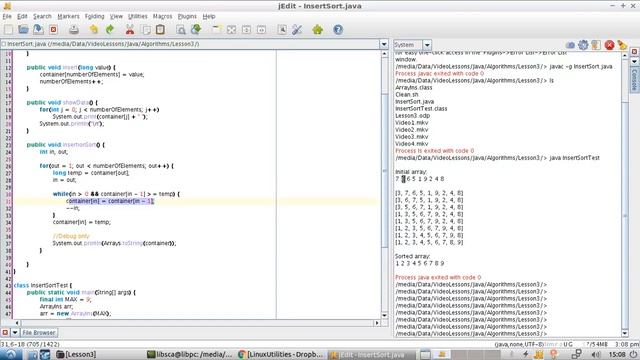640x360 pixels.
Task: Click the Unsplit view icon
Action: click(231, 29)
